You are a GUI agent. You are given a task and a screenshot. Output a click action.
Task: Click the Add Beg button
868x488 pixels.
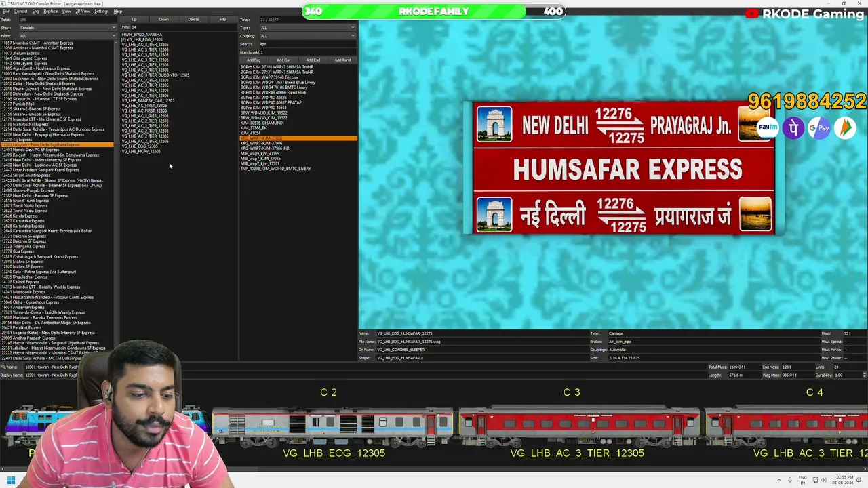pos(254,60)
